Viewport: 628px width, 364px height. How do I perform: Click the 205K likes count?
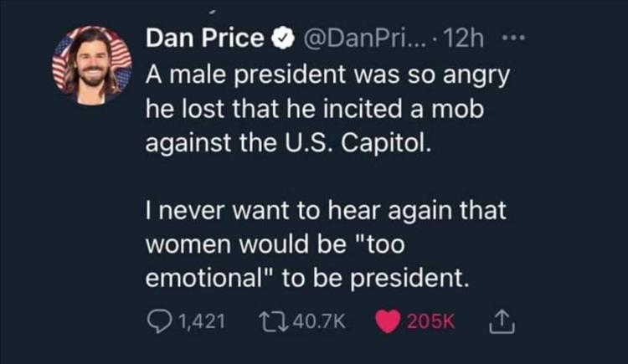coord(431,321)
